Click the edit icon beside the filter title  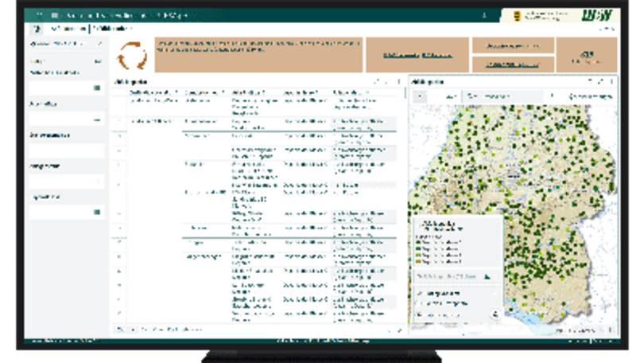click(99, 43)
